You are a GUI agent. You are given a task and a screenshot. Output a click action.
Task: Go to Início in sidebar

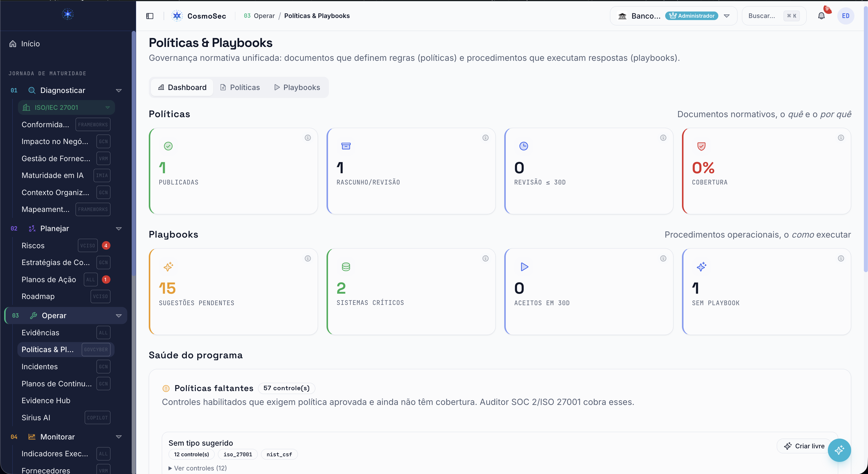pos(30,44)
